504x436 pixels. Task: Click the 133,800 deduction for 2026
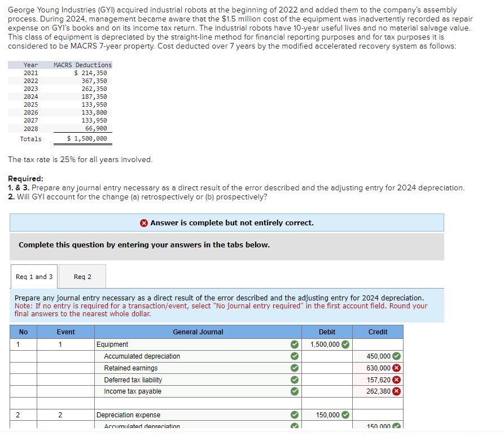[x=94, y=112]
